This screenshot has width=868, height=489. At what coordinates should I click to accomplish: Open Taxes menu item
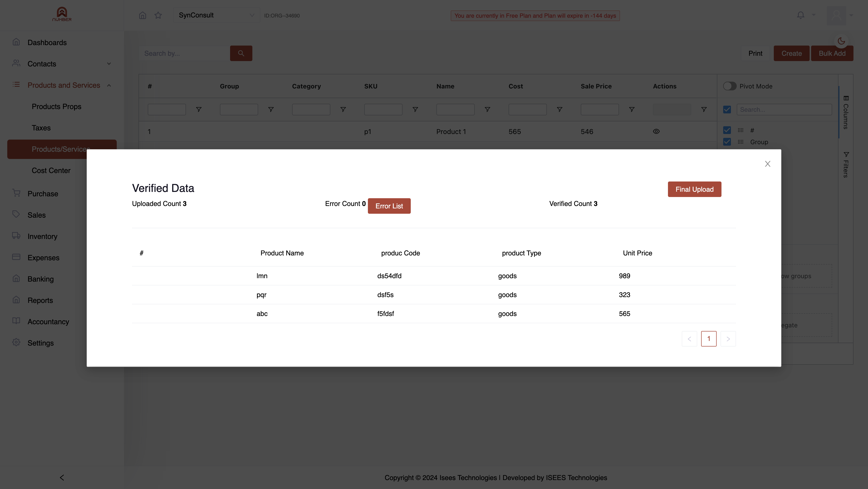(41, 128)
